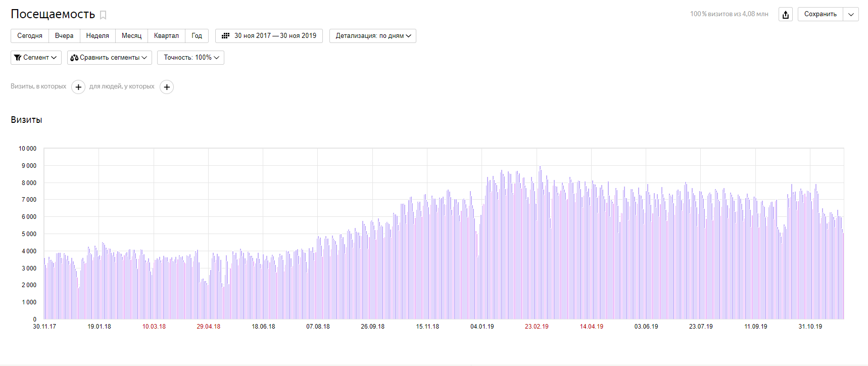The image size is (868, 366).
Task: Click the 2 000 y-axis value
Action: (29, 285)
